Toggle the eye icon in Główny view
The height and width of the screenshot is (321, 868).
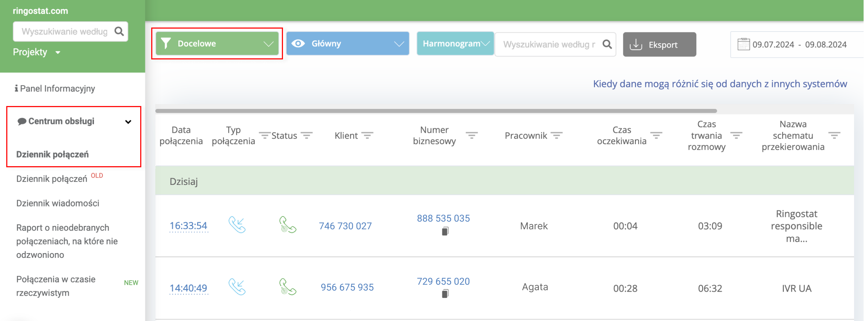click(x=298, y=43)
